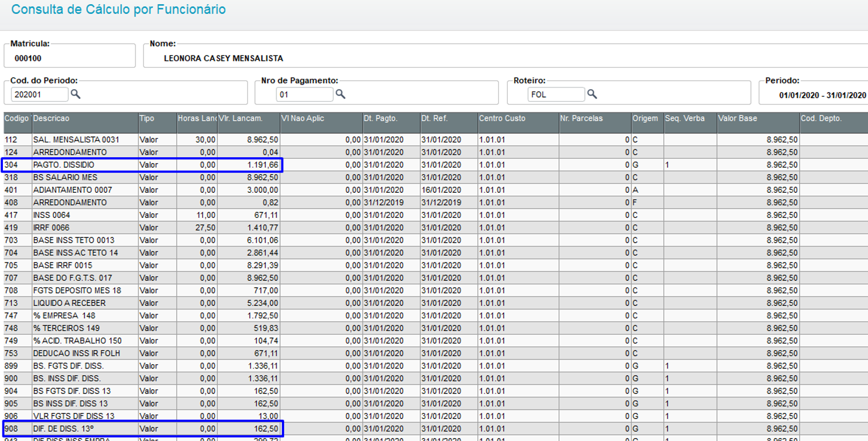Select row DEDUCAO INSS IR FOLH
The width and height of the screenshot is (868, 441).
coord(436,354)
